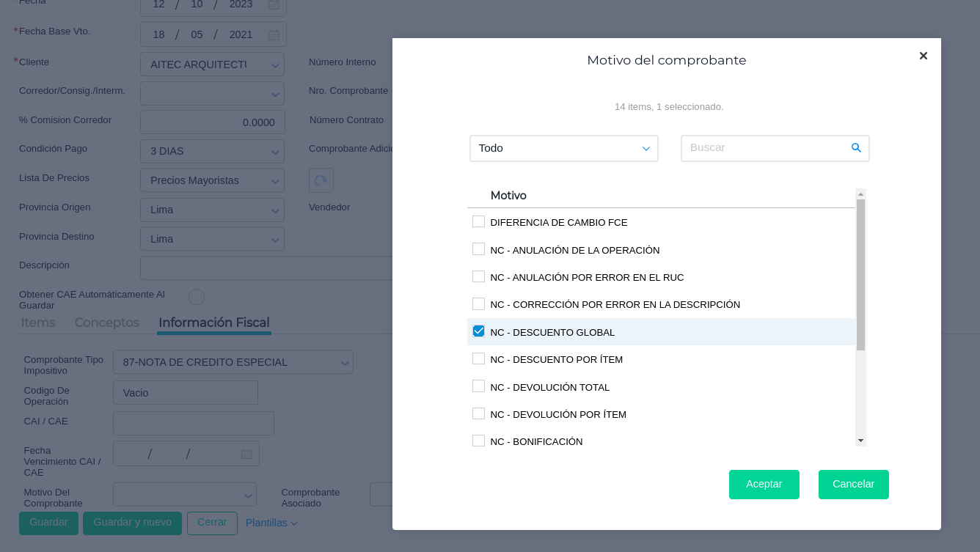Screen dimensions: 980x552
Task: Check DIFERENCIA DE CAMBIO FCE
Action: [x=479, y=221]
